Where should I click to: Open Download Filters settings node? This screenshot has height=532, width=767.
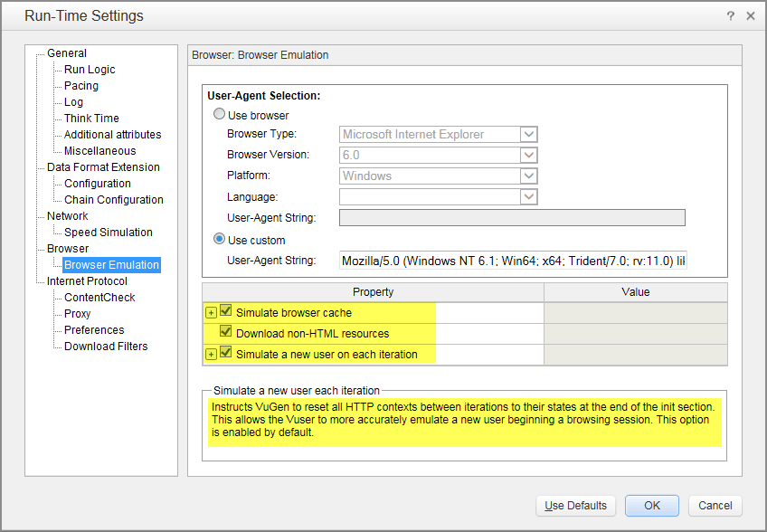point(106,347)
